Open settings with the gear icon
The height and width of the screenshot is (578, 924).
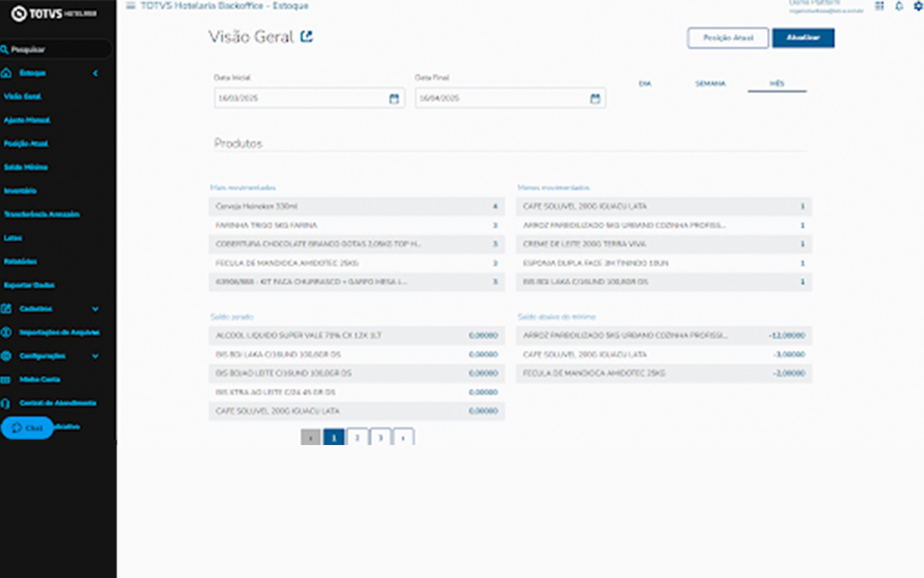click(x=918, y=6)
